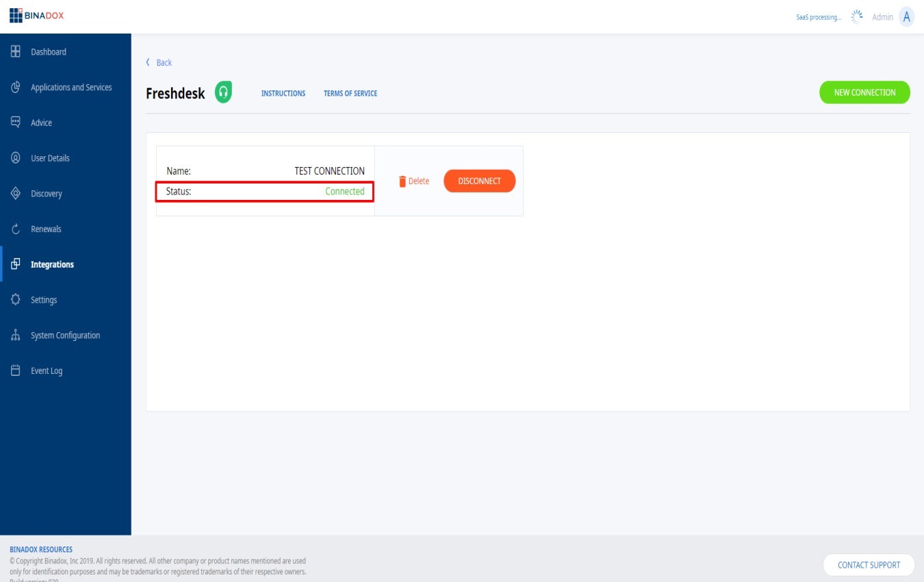Click the SaaS processing status text
Image resolution: width=924 pixels, height=582 pixels.
click(x=819, y=17)
